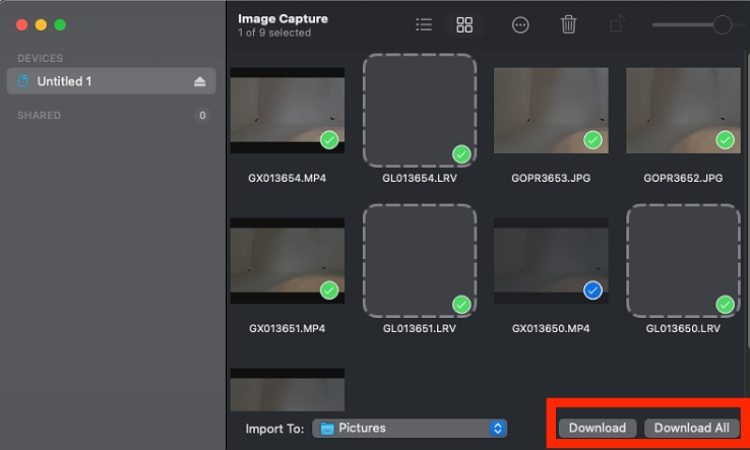Click the GL013650.LRV file name
The image size is (750, 450).
pyautogui.click(x=683, y=329)
